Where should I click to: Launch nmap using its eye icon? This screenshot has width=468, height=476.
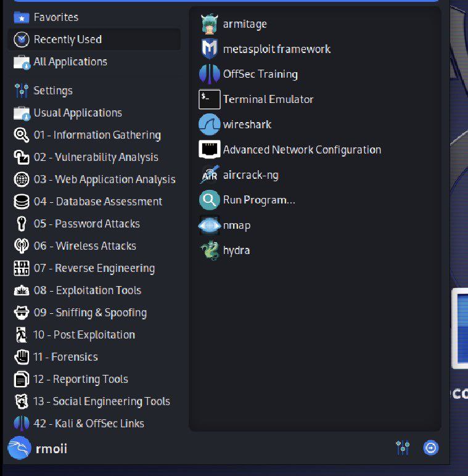(210, 225)
